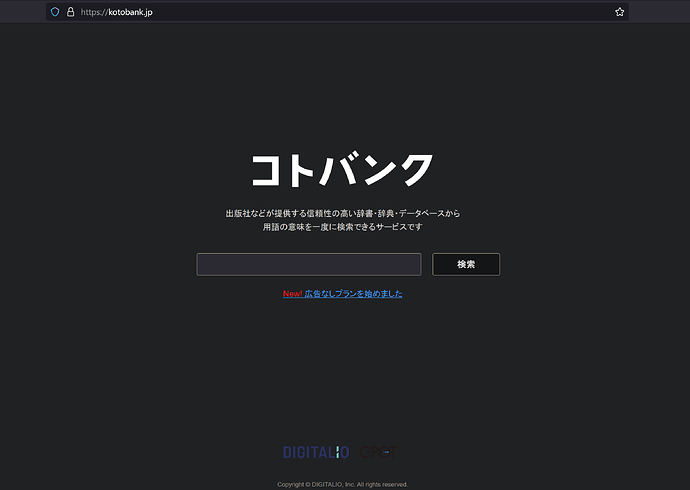Click the コトバンク logo heading
This screenshot has height=490, width=690.
pos(342,170)
